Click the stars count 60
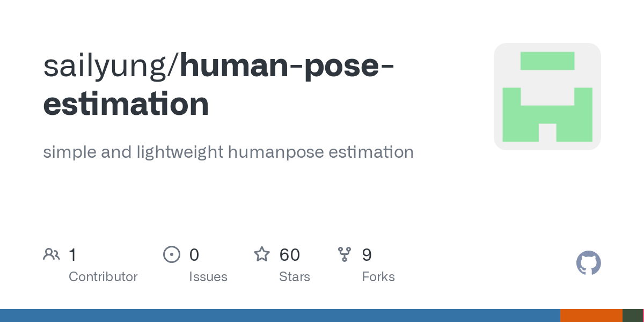The width and height of the screenshot is (644, 322). (x=290, y=254)
